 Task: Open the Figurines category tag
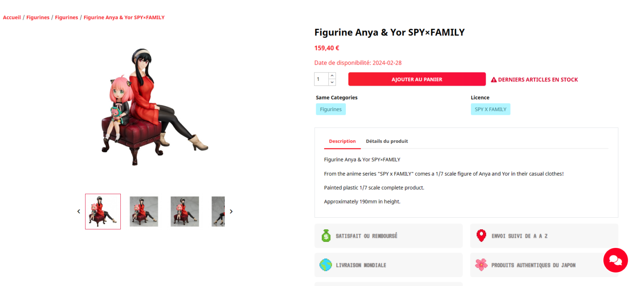point(331,109)
